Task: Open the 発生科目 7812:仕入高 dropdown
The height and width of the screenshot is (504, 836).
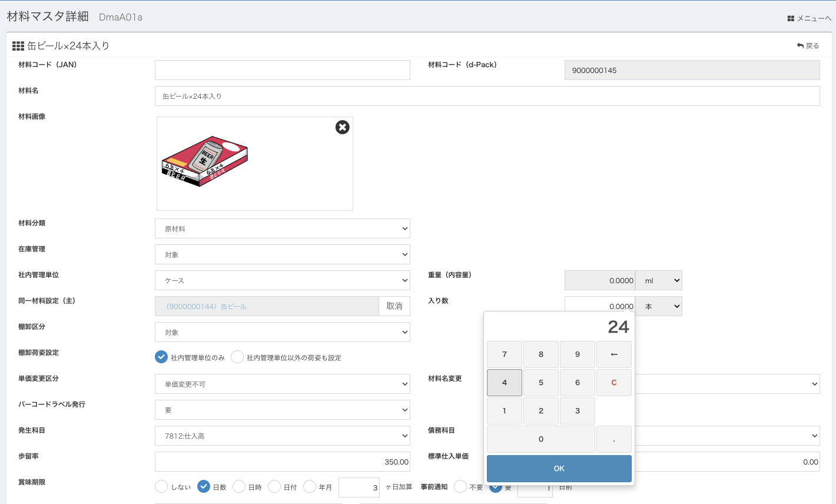Action: [x=282, y=436]
